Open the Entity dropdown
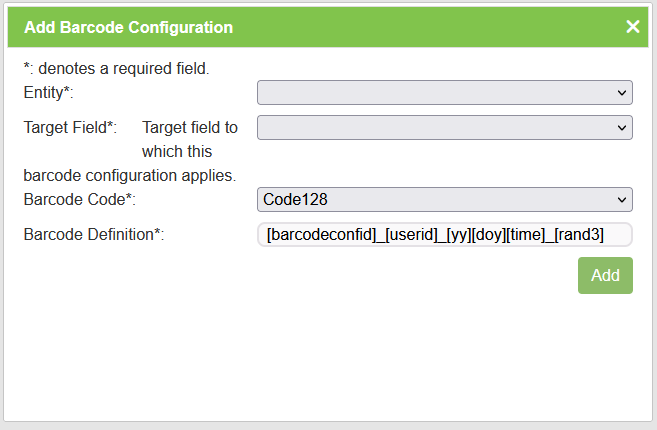Screen dimensions: 657x430 (x=444, y=93)
